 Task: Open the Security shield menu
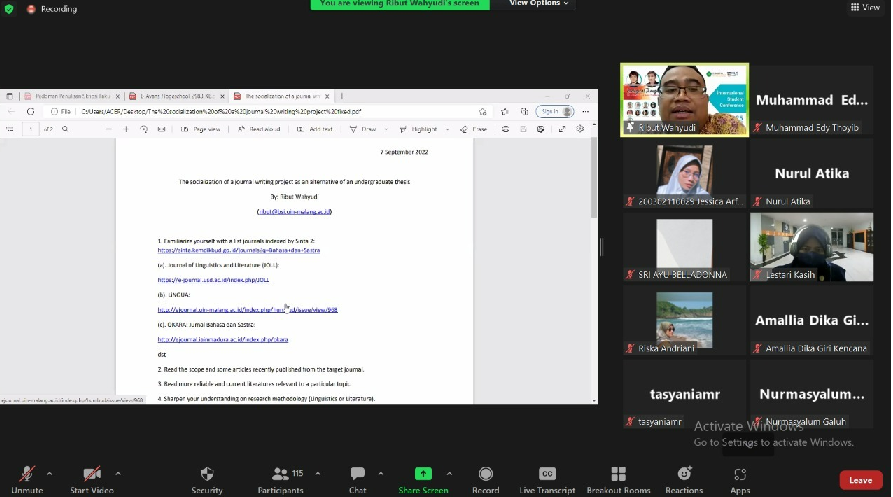coord(207,480)
